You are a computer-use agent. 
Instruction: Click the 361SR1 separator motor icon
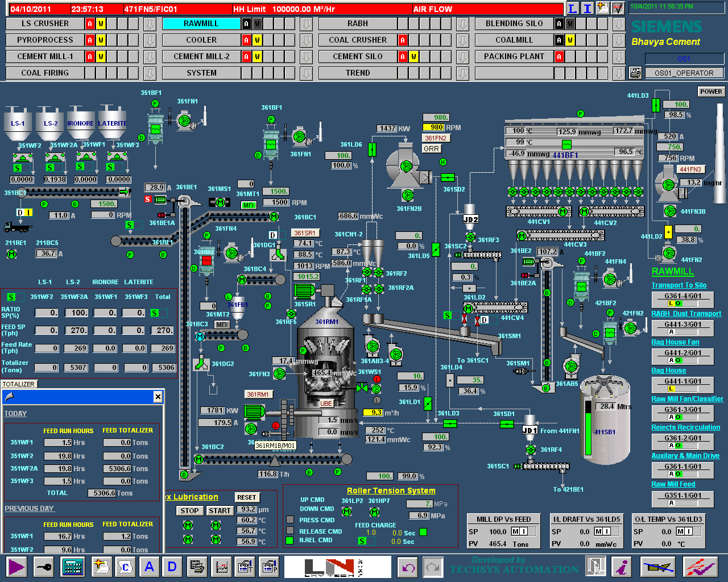305,290
